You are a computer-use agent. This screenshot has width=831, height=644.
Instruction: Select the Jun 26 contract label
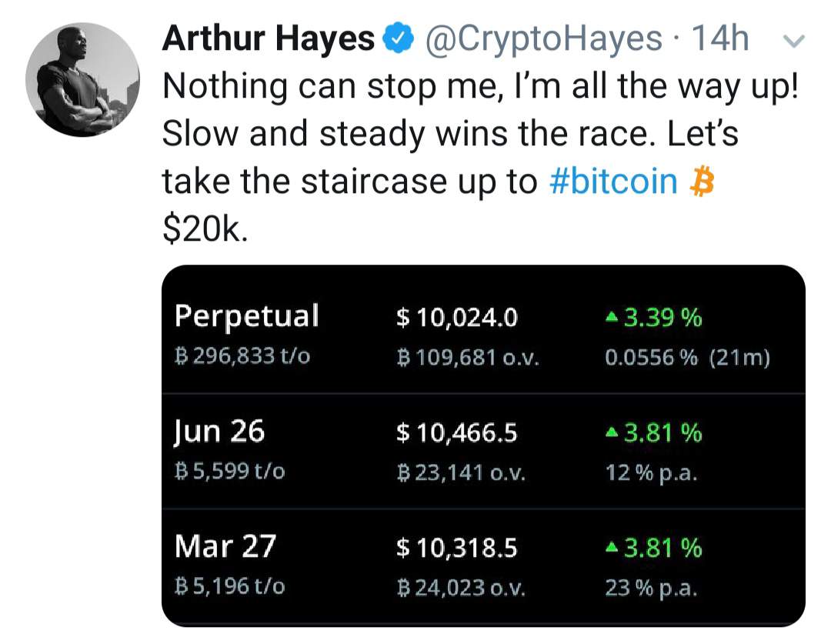tap(219, 431)
